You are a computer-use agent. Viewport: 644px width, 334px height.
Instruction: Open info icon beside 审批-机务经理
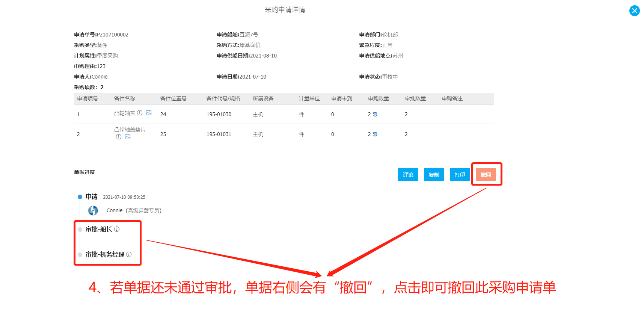point(129,254)
